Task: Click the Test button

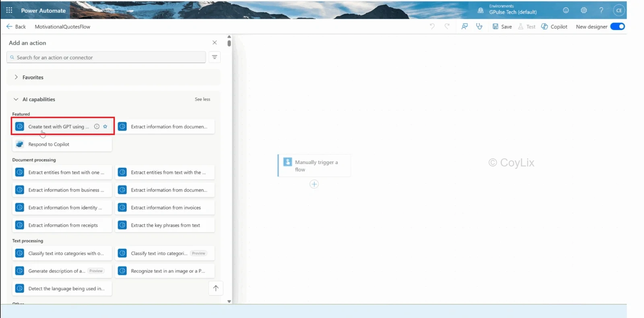Action: point(527,27)
